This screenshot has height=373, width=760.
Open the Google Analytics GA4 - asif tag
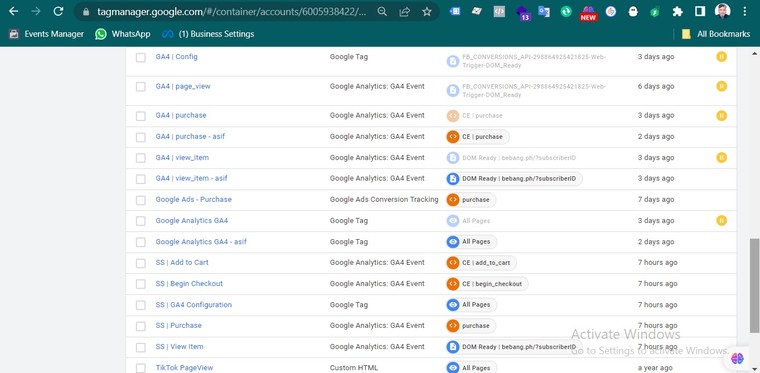click(x=201, y=242)
